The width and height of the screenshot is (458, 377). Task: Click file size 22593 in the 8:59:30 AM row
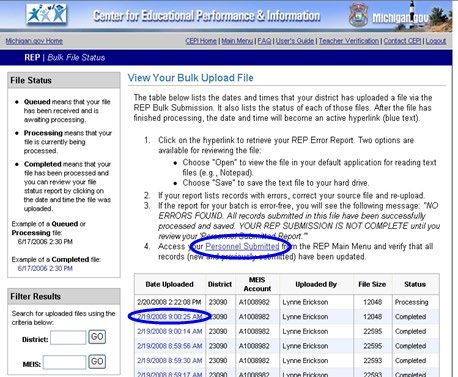coord(372,361)
